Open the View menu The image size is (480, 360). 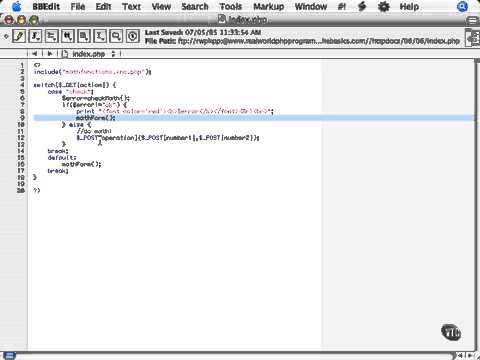point(161,6)
